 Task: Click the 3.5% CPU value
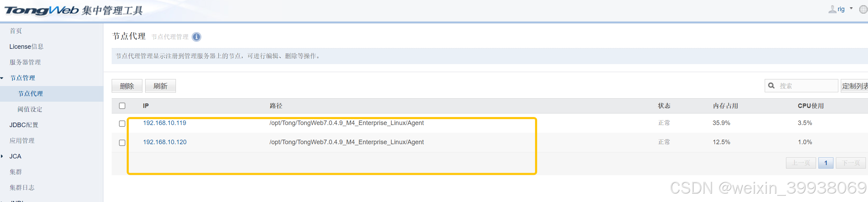(x=805, y=123)
